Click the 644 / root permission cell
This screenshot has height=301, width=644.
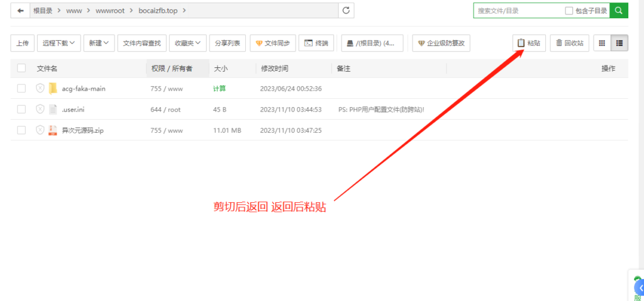(165, 110)
